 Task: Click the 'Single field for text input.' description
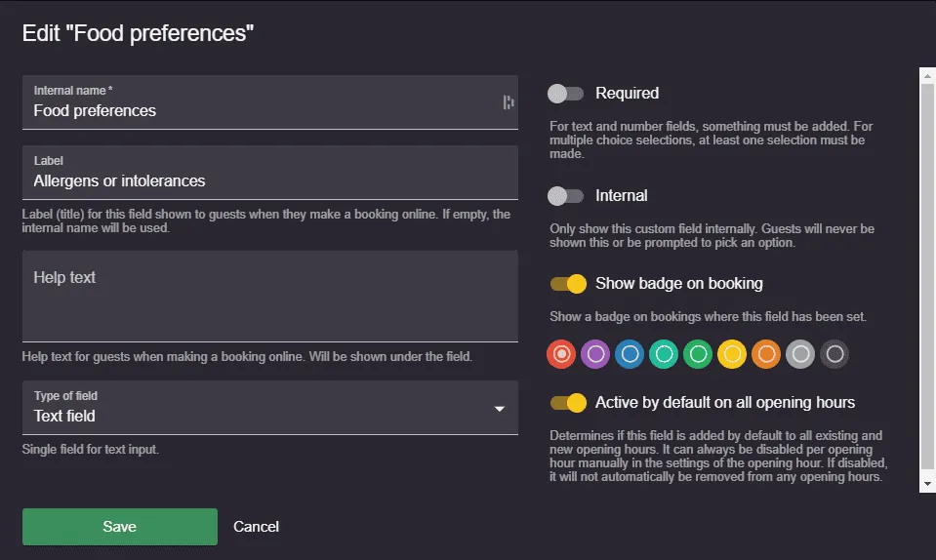[x=90, y=450]
